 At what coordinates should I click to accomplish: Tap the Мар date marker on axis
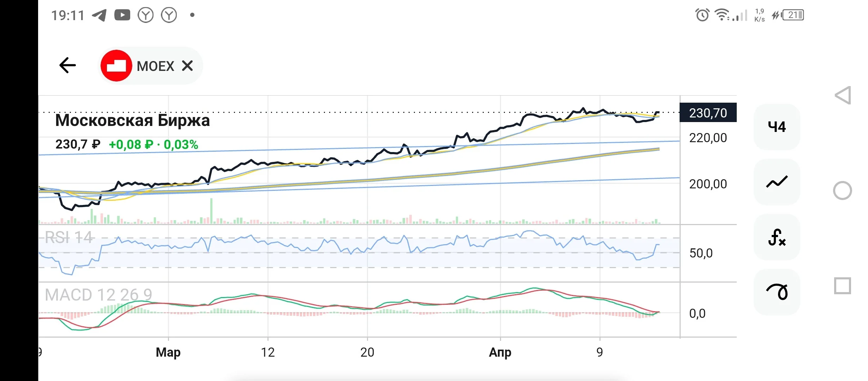coord(168,352)
